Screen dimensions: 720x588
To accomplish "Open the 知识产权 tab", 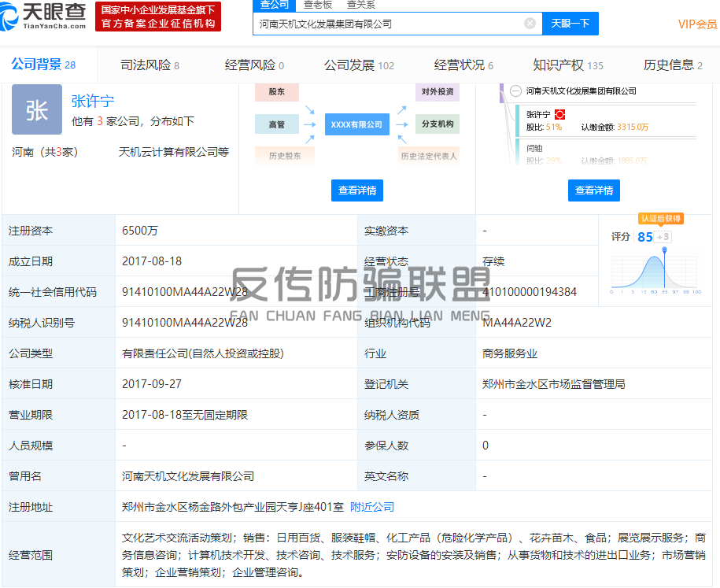I will pos(567,65).
